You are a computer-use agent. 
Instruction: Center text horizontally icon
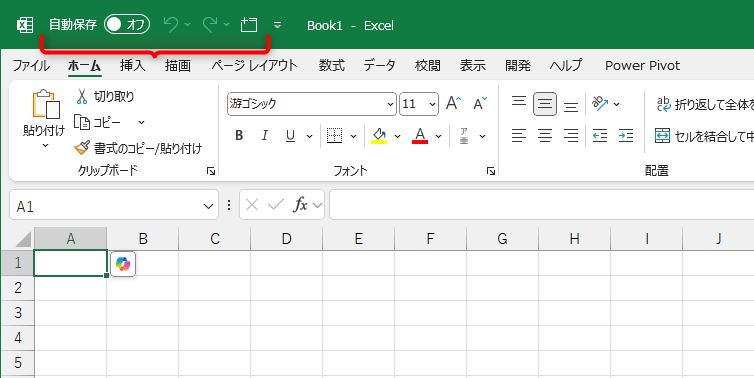click(x=545, y=136)
